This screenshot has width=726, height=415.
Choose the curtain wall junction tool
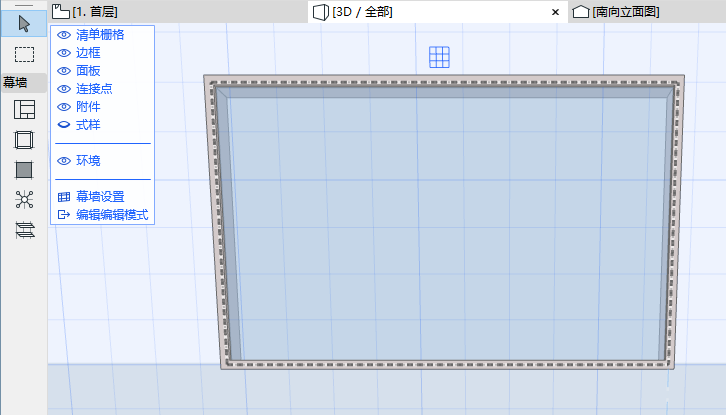coord(24,200)
